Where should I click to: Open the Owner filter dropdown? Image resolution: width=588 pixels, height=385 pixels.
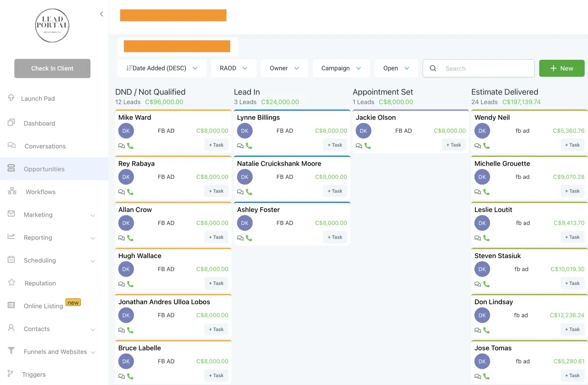point(284,68)
